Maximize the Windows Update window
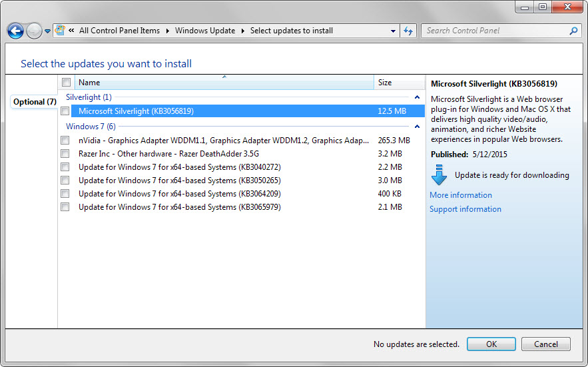Viewport: 588px width, 367px height. pyautogui.click(x=543, y=7)
